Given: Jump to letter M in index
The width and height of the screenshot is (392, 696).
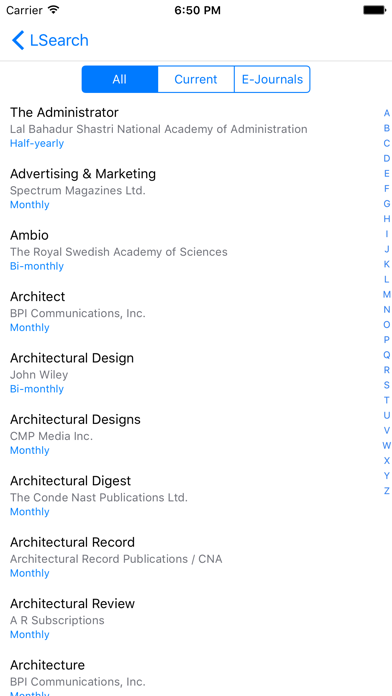Looking at the screenshot, I should [387, 294].
